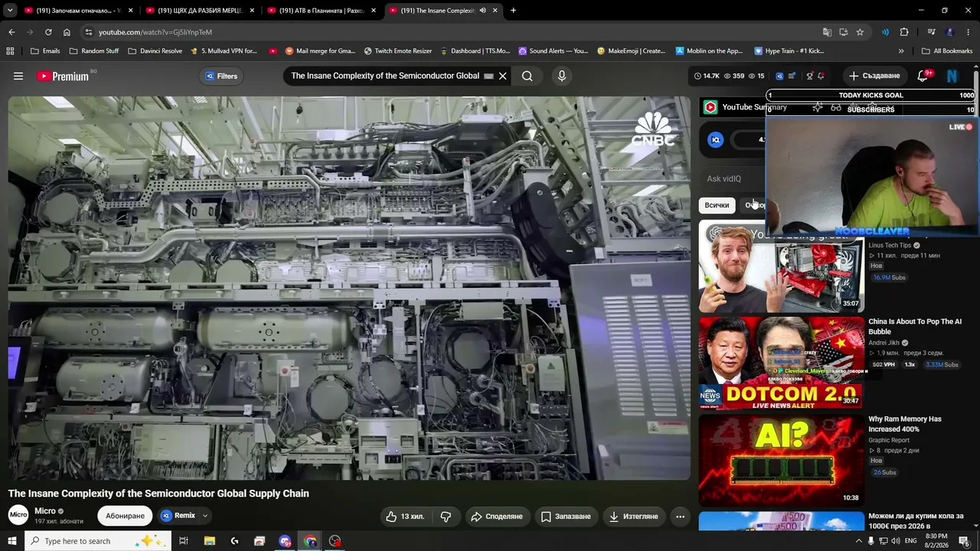Open a new browser tab
The image size is (980, 551).
513,11
